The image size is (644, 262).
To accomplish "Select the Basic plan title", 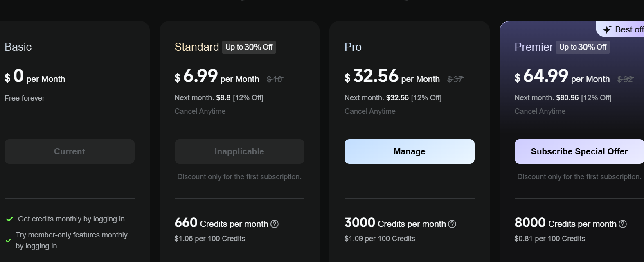I will point(18,47).
